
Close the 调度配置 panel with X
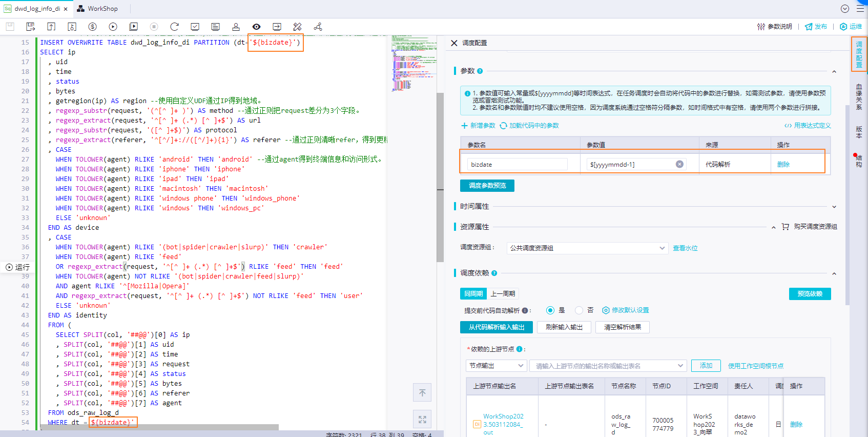click(454, 43)
